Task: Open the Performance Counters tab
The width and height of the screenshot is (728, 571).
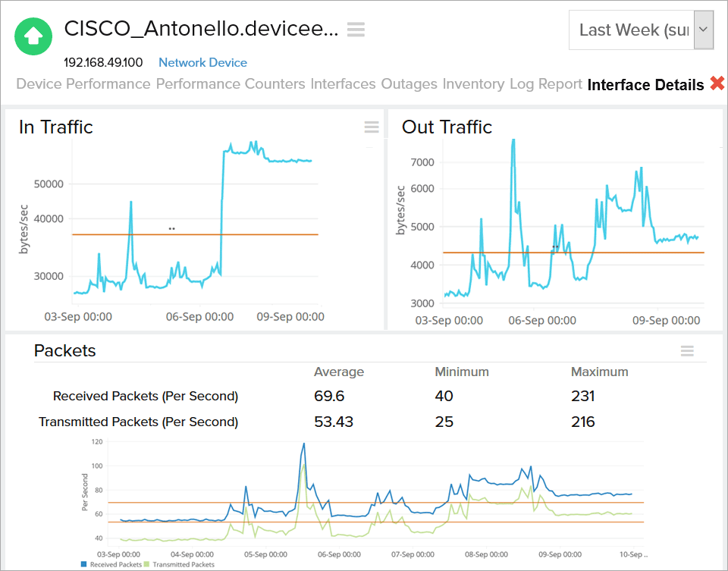Action: [230, 84]
